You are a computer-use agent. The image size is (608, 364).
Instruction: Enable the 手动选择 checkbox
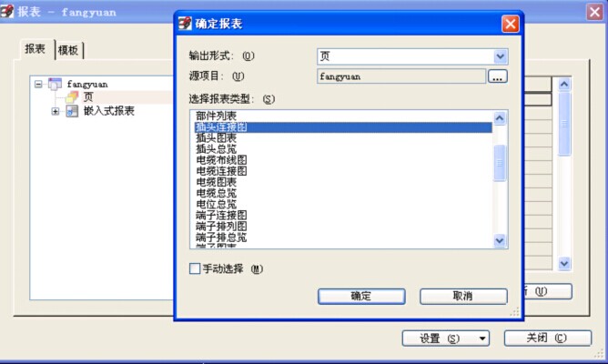[194, 268]
